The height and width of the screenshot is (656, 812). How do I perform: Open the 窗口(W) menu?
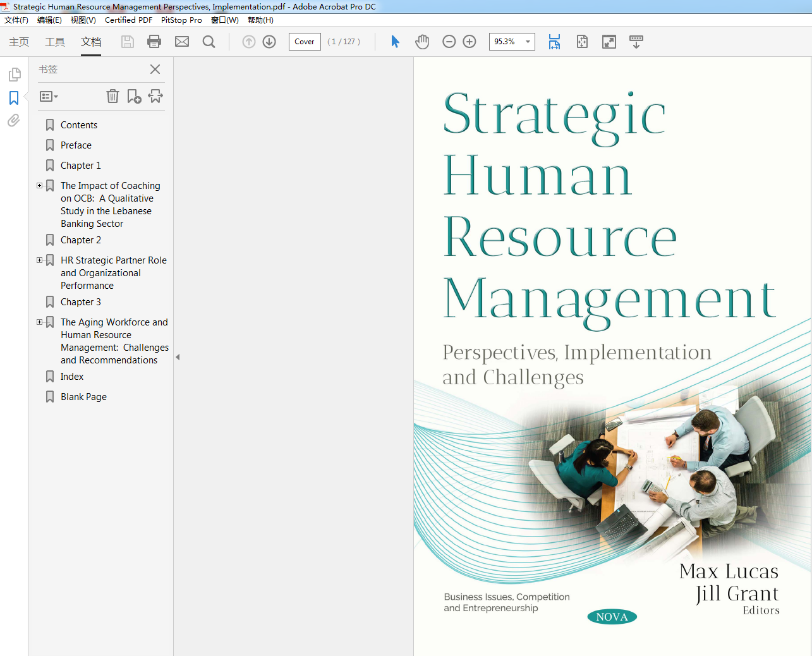[225, 20]
